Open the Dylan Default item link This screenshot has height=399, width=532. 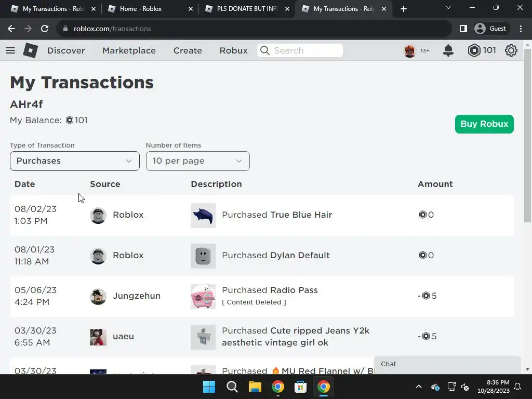[x=300, y=255]
